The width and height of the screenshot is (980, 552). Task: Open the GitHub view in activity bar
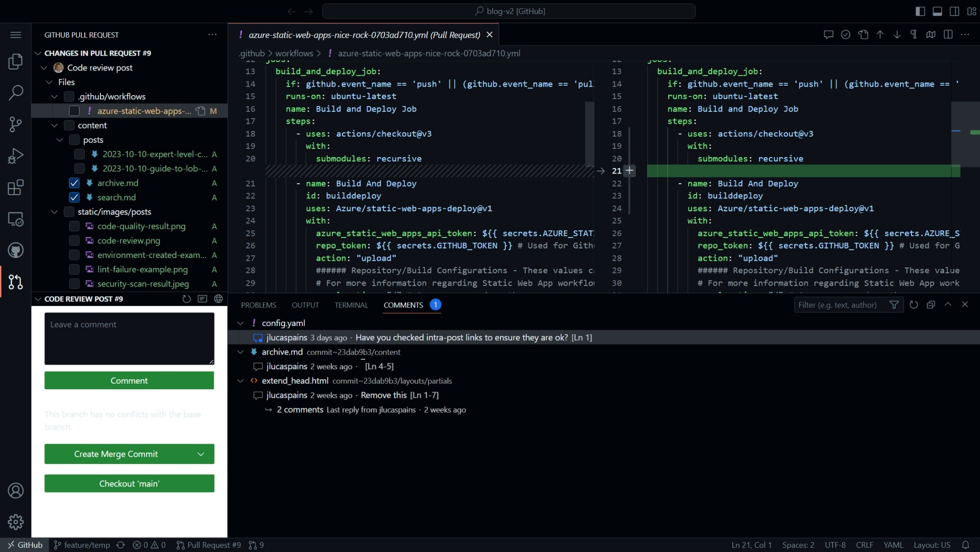[16, 250]
